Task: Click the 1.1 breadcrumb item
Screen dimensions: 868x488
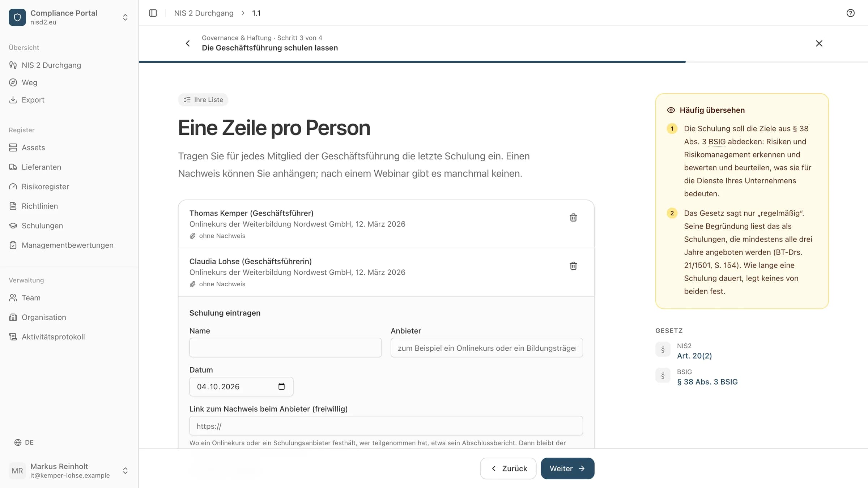Action: [x=256, y=13]
